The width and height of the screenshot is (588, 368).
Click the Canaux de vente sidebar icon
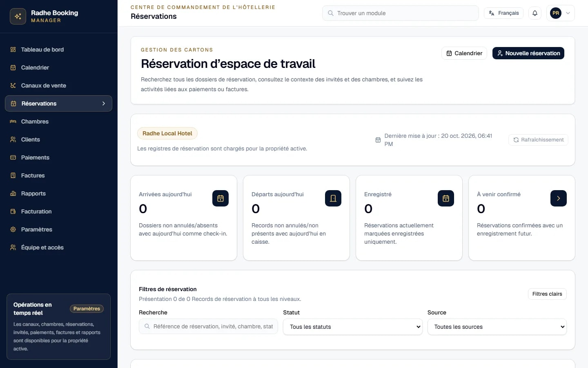[13, 85]
